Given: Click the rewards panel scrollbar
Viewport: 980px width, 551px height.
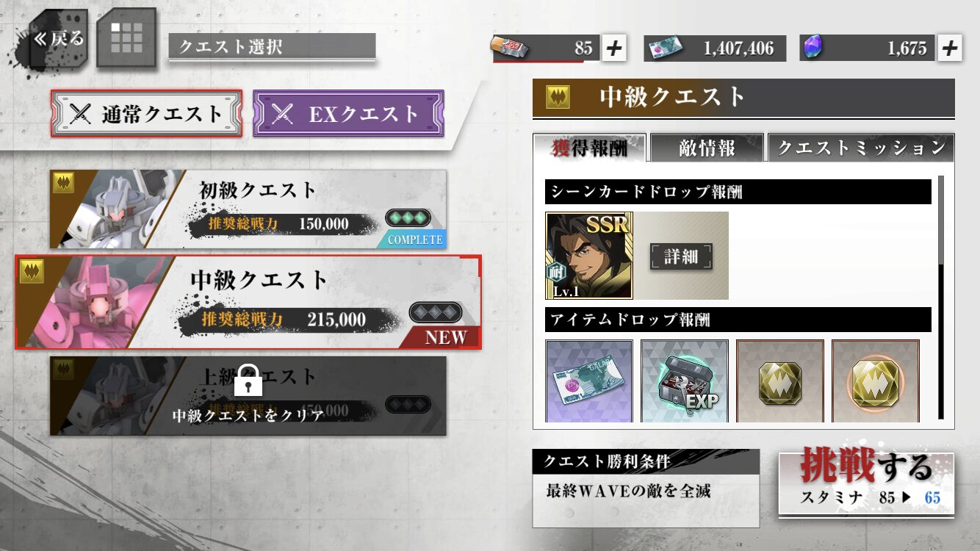Looking at the screenshot, I should [941, 297].
